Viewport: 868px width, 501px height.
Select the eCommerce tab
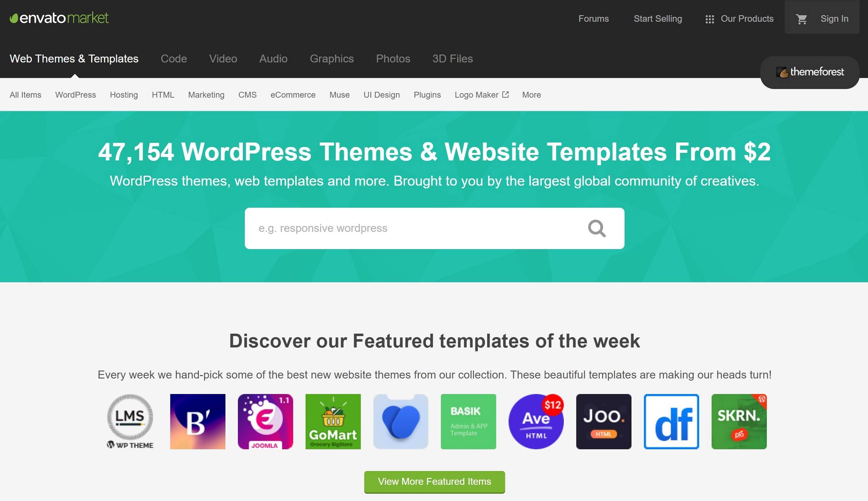pyautogui.click(x=293, y=95)
